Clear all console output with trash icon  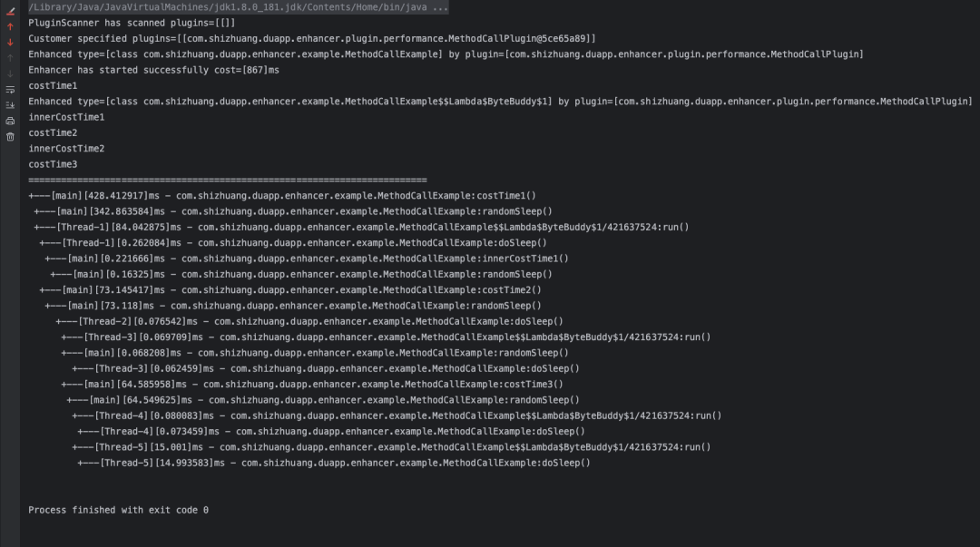pos(10,137)
